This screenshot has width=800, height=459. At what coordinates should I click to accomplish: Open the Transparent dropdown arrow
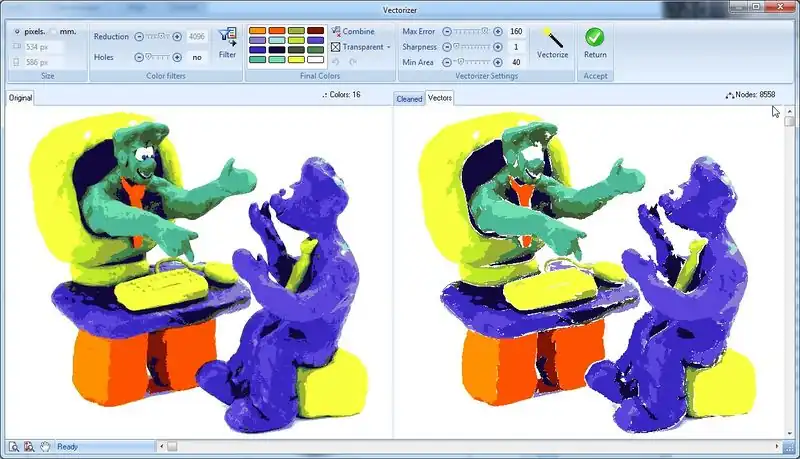pyautogui.click(x=388, y=47)
